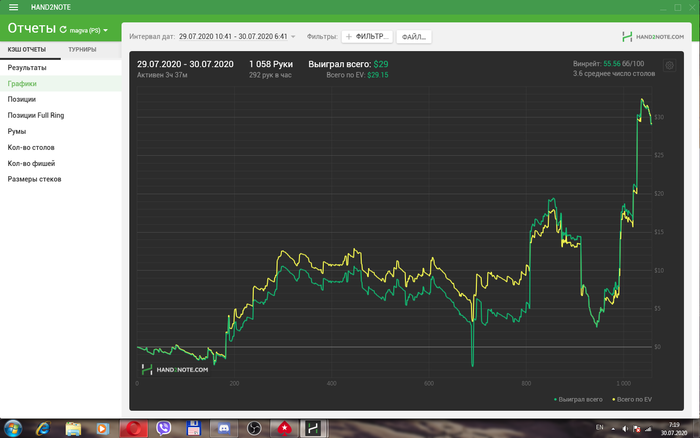Switch to the КЭШ ОТЧЕТЫ tab

click(27, 50)
